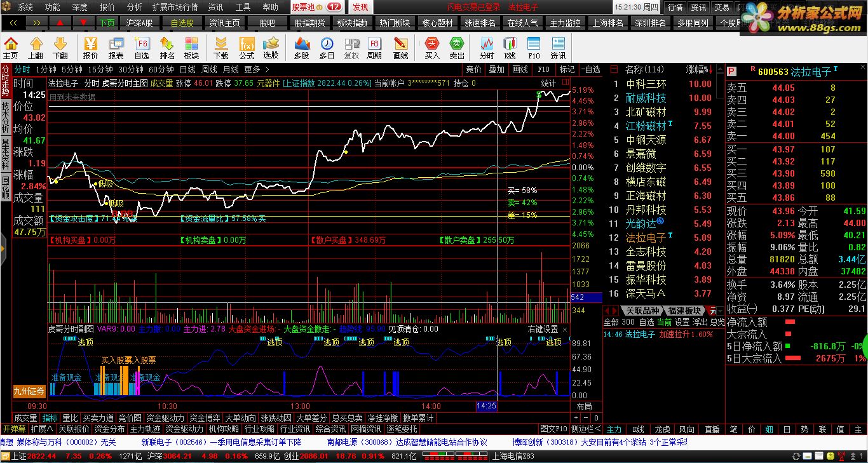This screenshot has width=868, height=463.
Task: Switch to 分时 intraday chart icon
Action: pos(487,48)
